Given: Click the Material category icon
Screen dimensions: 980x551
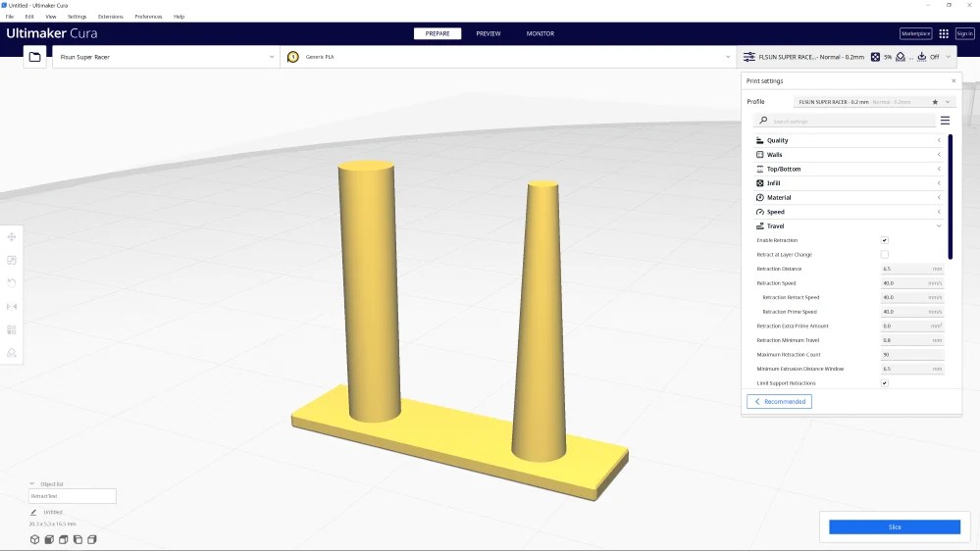Looking at the screenshot, I should (x=760, y=197).
